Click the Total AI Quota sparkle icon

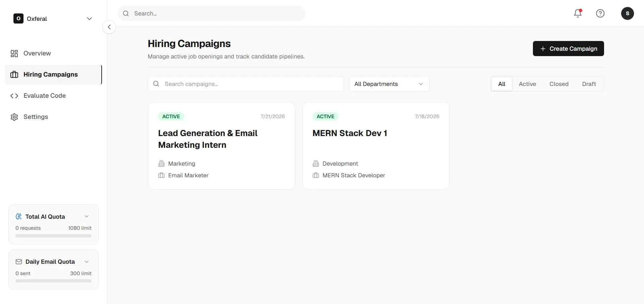pyautogui.click(x=19, y=217)
